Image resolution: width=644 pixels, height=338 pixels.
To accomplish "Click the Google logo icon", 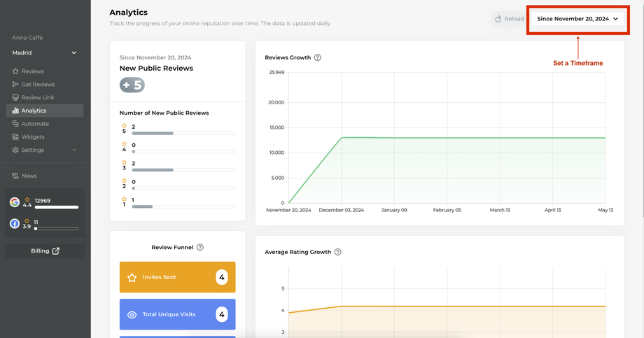I will point(15,202).
